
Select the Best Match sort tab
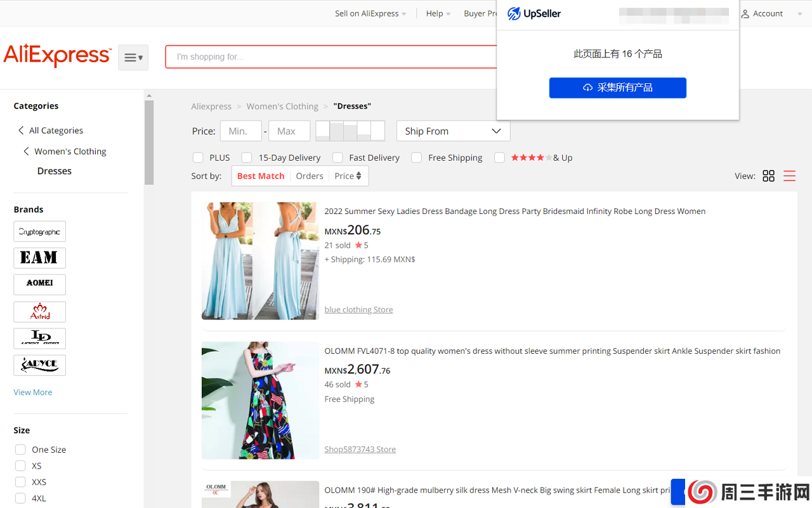[x=261, y=175]
